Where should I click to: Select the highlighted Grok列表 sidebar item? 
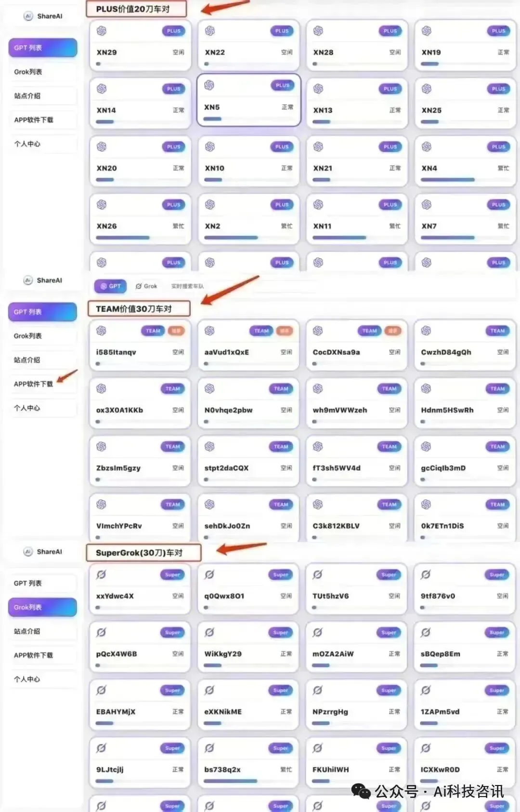pyautogui.click(x=42, y=607)
